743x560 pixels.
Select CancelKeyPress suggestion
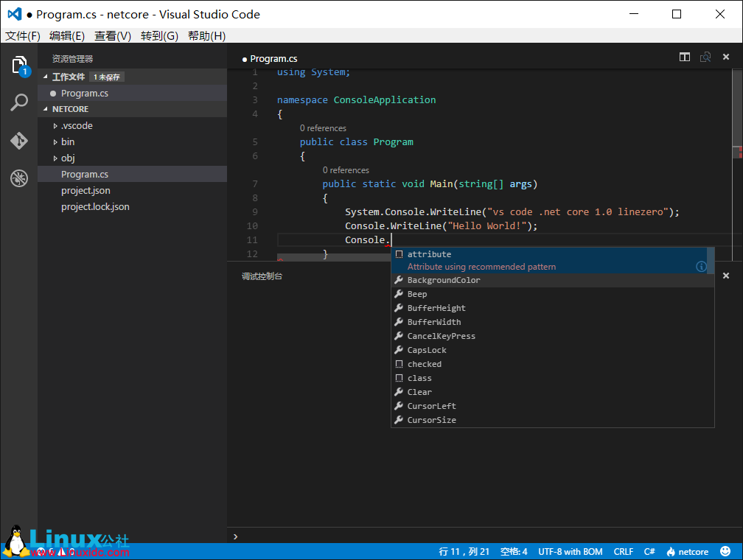pyautogui.click(x=553, y=336)
